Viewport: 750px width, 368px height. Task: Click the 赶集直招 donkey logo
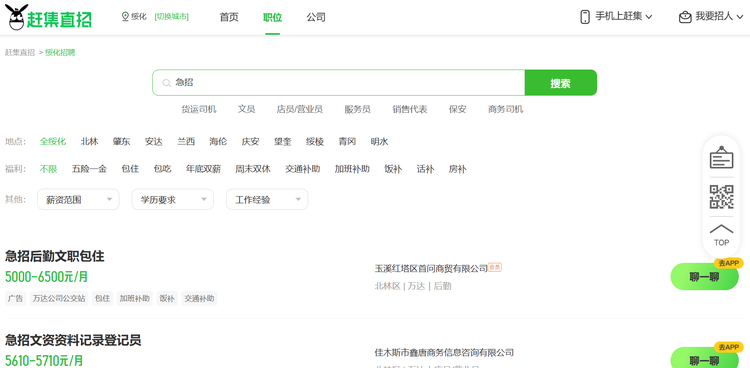pyautogui.click(x=48, y=18)
